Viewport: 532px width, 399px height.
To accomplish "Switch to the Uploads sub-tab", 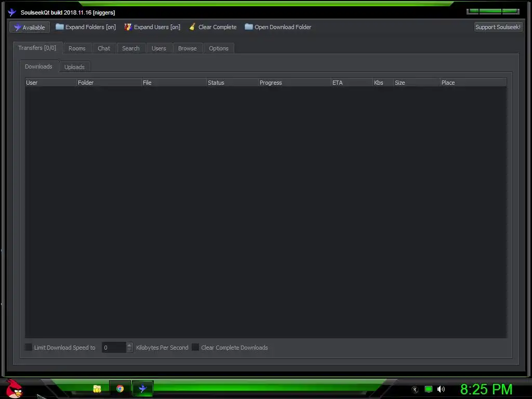I will [x=74, y=67].
